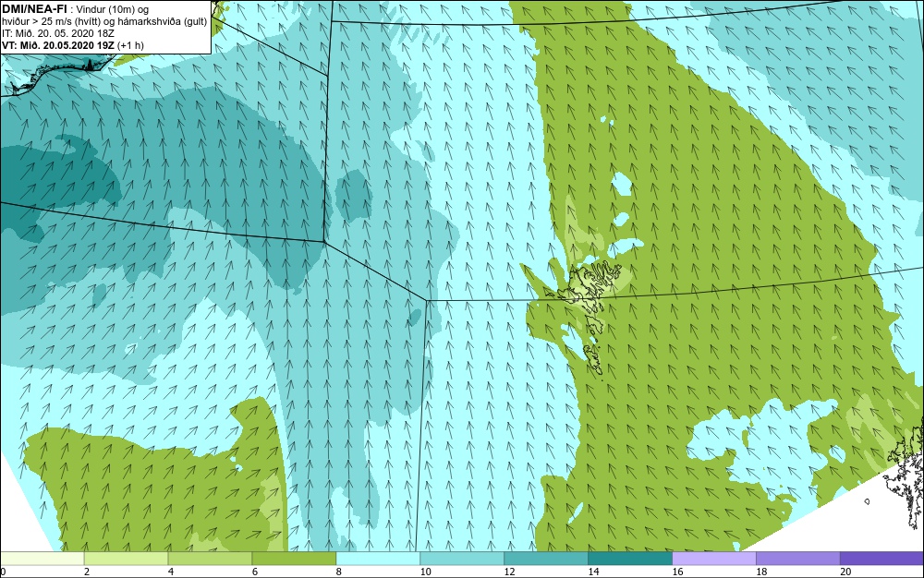Click the "20" scale label
This screenshot has height=578, width=924.
[845, 572]
